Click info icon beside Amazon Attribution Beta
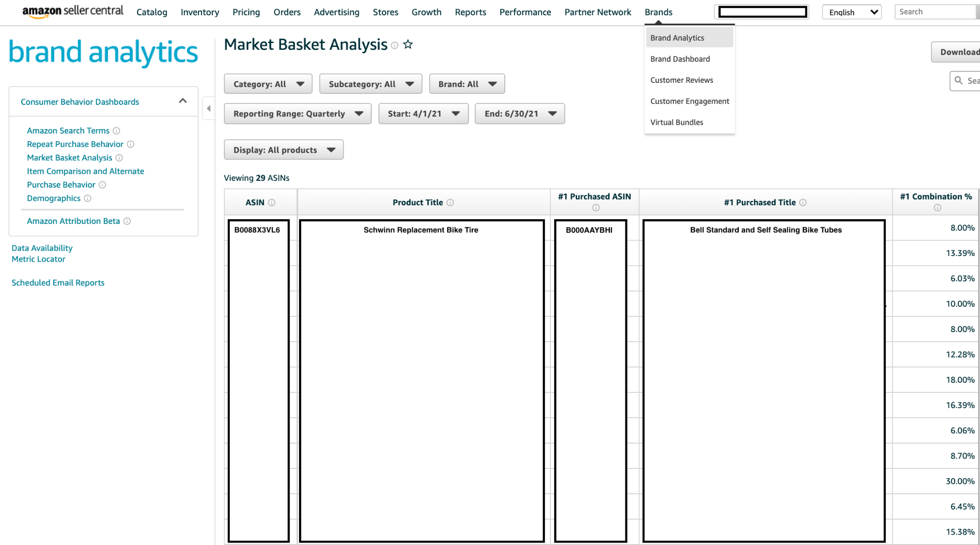The width and height of the screenshot is (980, 545). pos(127,221)
